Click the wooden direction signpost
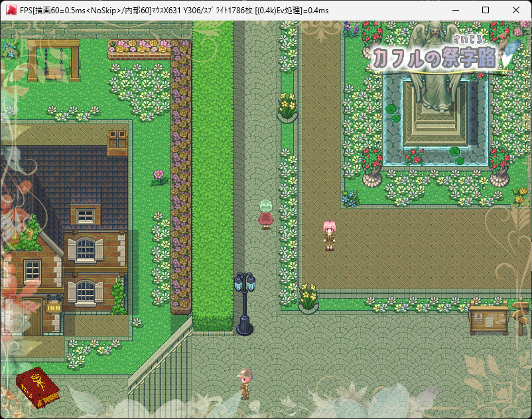This screenshot has height=419, width=532. (x=522, y=317)
